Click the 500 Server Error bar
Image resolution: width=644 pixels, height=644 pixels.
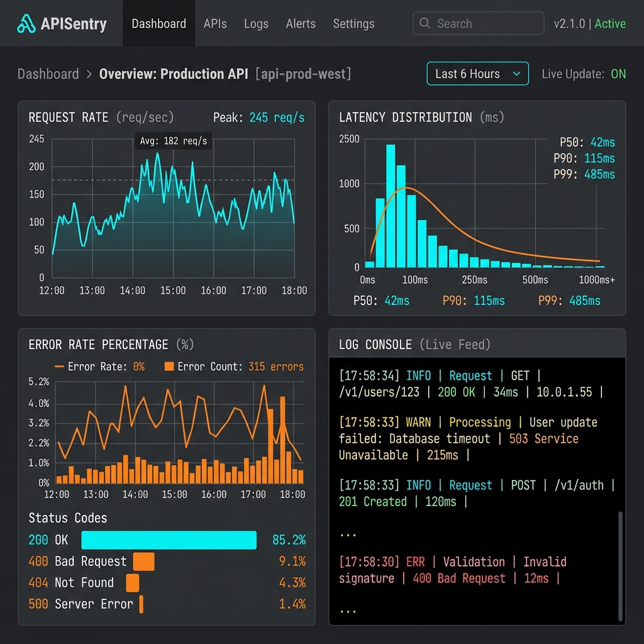[142, 604]
